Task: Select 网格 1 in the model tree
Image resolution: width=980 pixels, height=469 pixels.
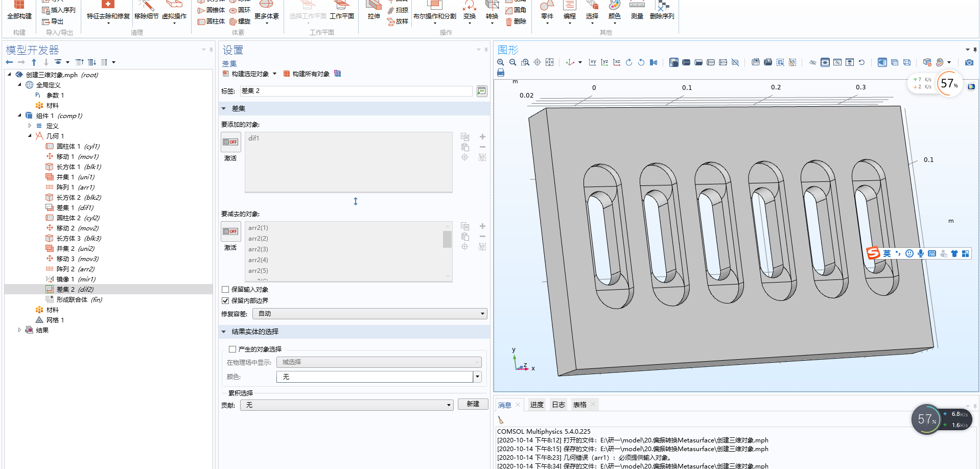Action: click(x=50, y=320)
